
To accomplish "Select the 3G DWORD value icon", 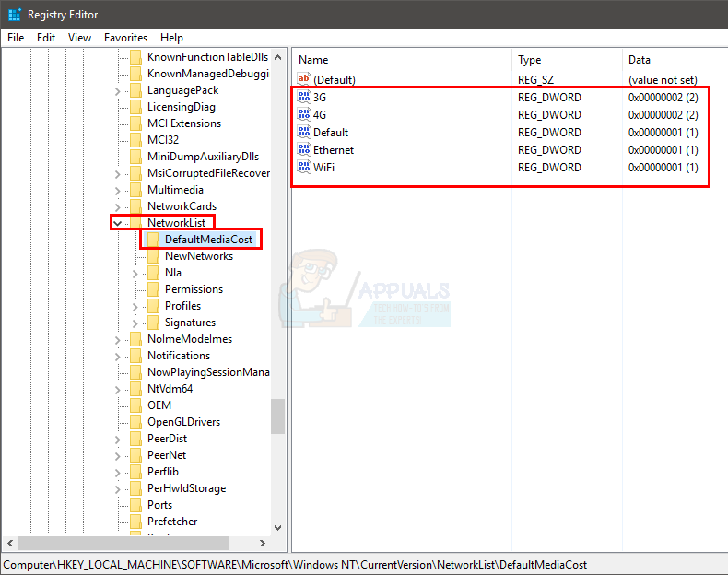I will point(304,97).
